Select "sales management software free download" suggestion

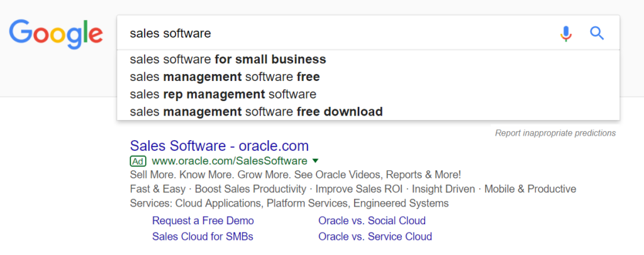point(256,112)
